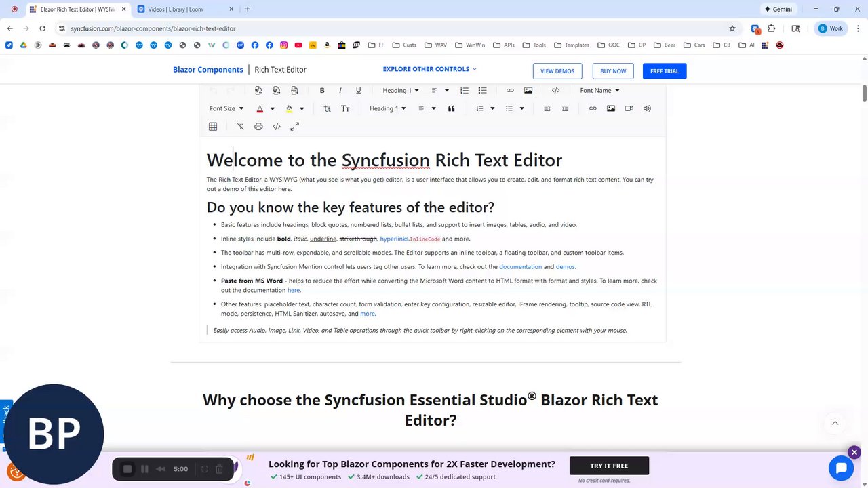The width and height of the screenshot is (868, 488).
Task: Toggle Bold formatting in the editor toolbar
Action: coord(322,90)
